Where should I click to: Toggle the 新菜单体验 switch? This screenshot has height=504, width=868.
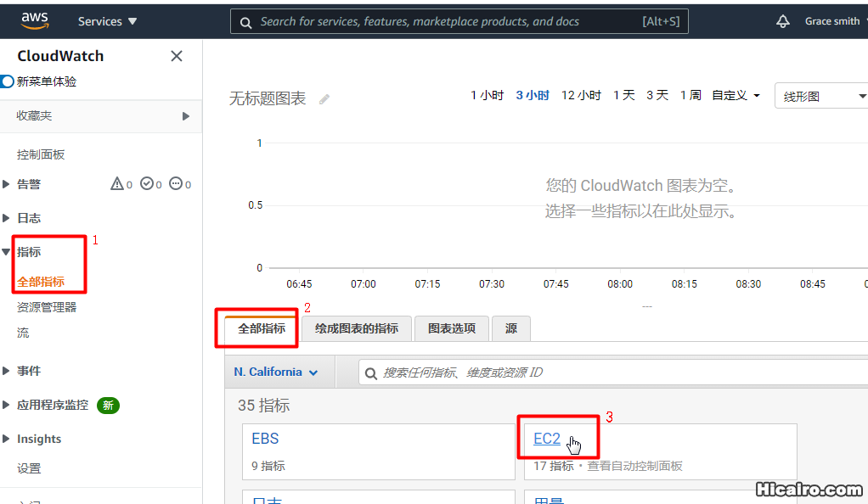7,81
